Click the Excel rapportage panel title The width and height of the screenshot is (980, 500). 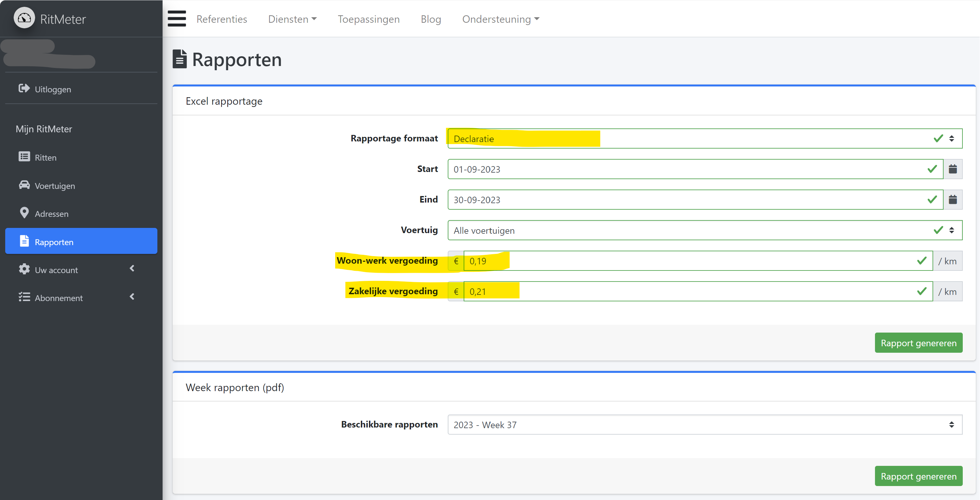click(x=224, y=101)
